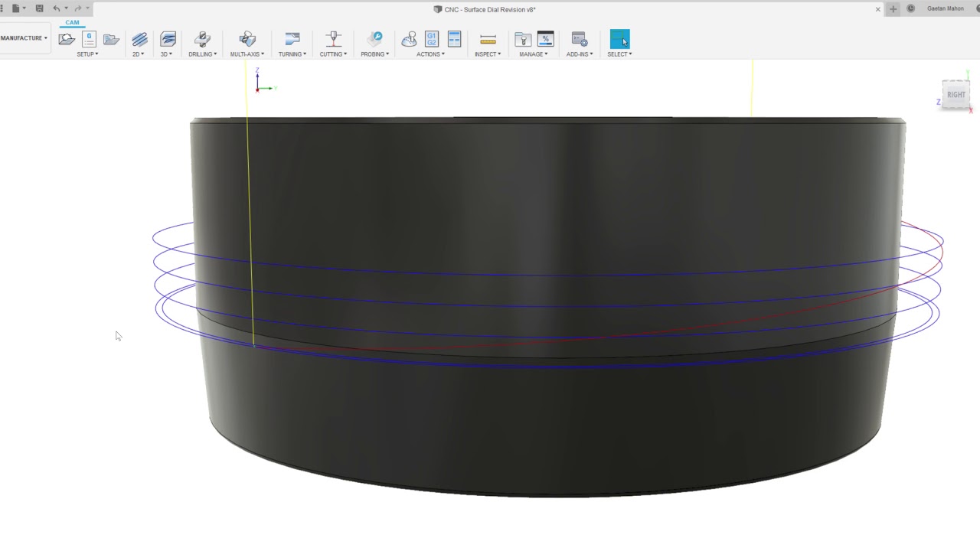Open the Task Manager percent icon
The width and height of the screenshot is (980, 551).
coord(545,39)
